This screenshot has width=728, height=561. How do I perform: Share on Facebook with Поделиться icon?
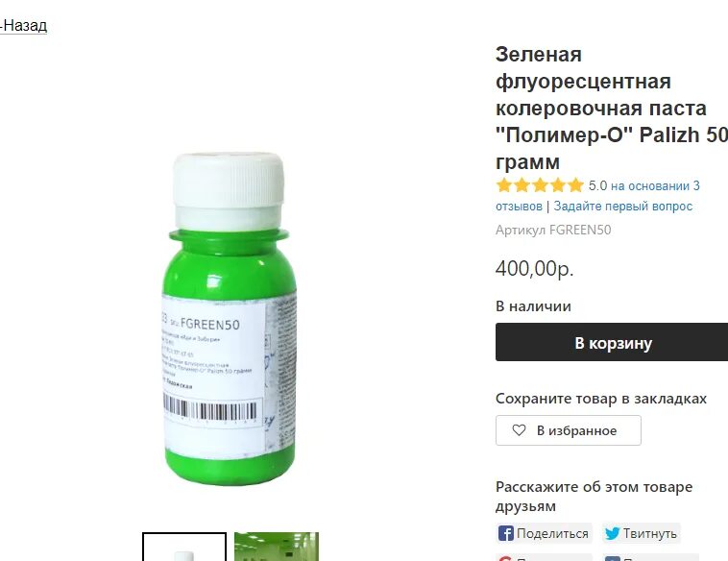pyautogui.click(x=505, y=533)
